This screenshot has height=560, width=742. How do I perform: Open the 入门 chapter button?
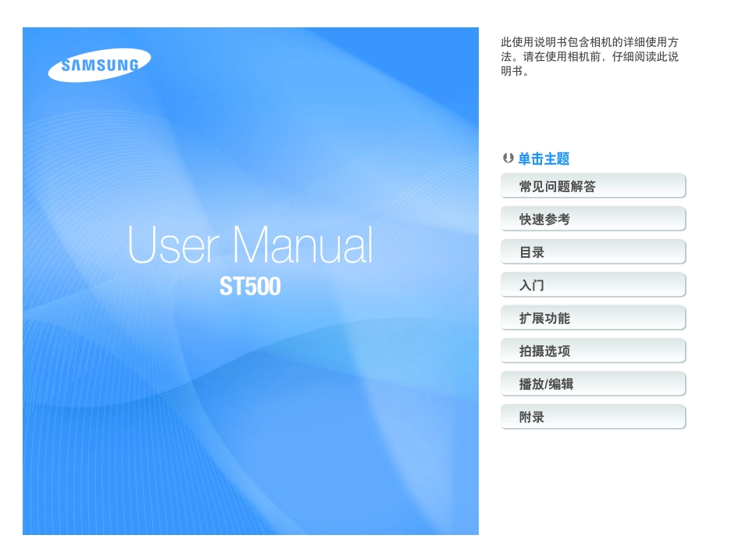point(593,285)
